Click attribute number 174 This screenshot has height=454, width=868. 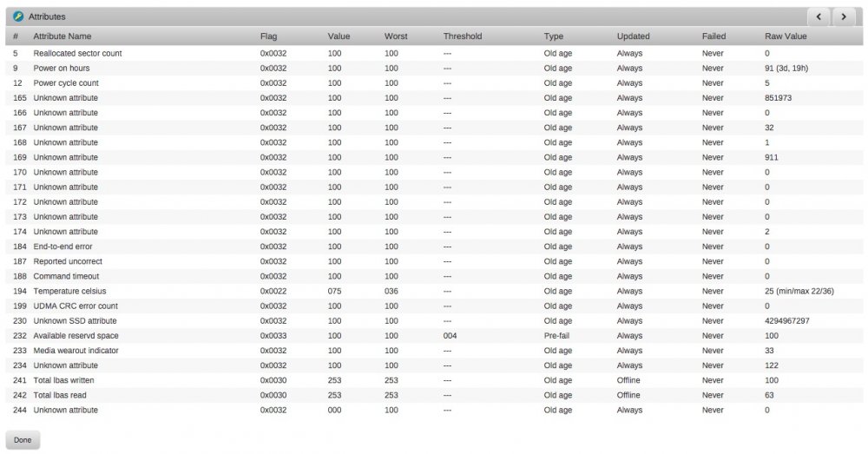(x=20, y=232)
